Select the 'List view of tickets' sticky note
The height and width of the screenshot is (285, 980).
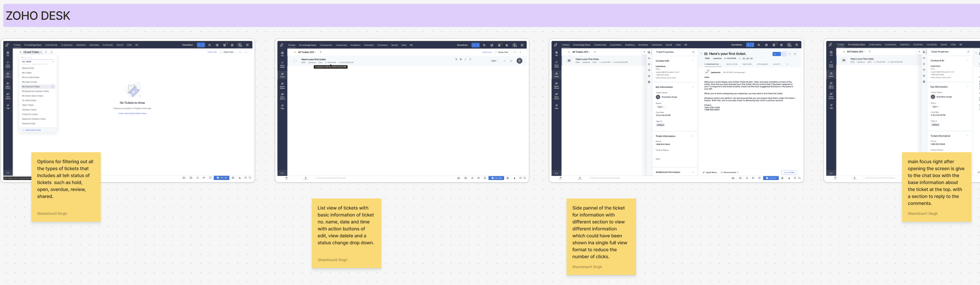coord(347,233)
